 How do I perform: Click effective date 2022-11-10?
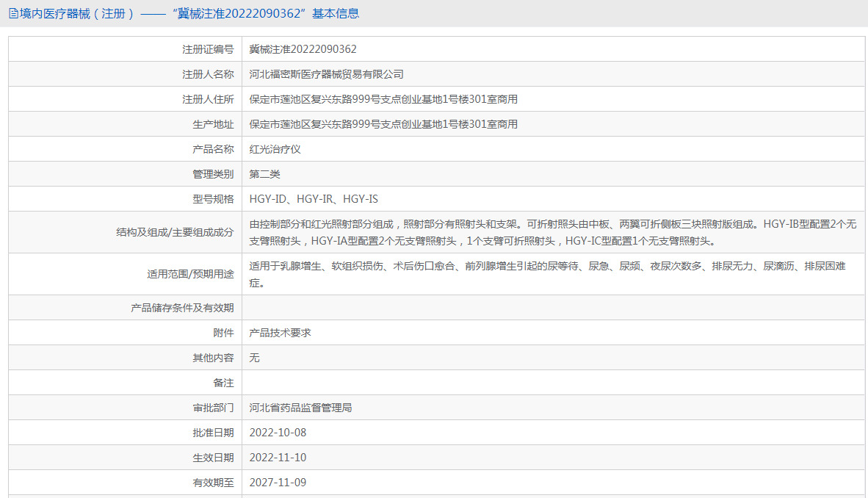[x=278, y=458]
